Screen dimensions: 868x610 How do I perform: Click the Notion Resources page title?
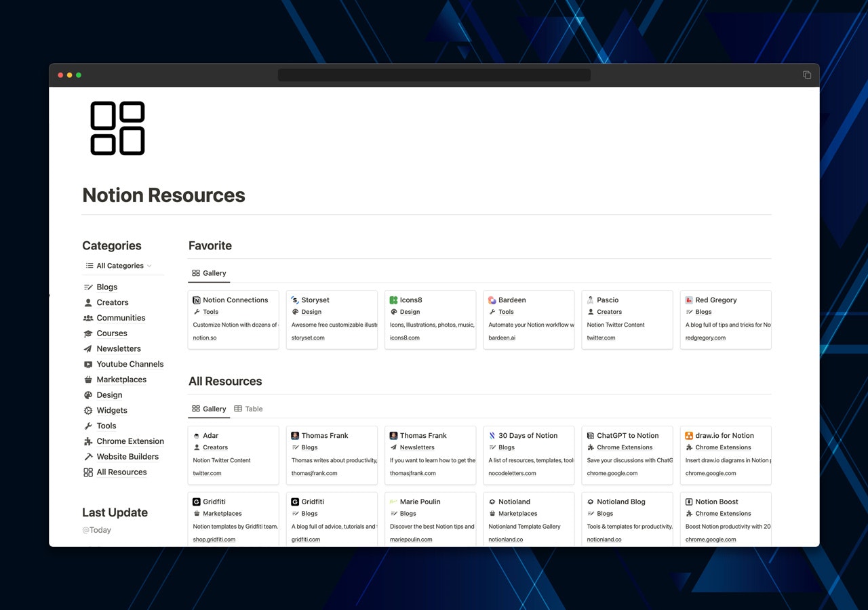[163, 195]
